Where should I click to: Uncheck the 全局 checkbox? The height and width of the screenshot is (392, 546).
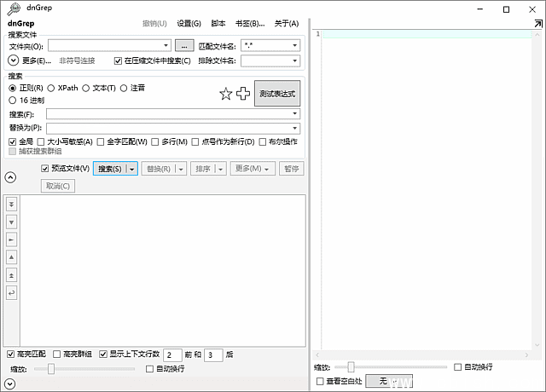[x=13, y=141]
